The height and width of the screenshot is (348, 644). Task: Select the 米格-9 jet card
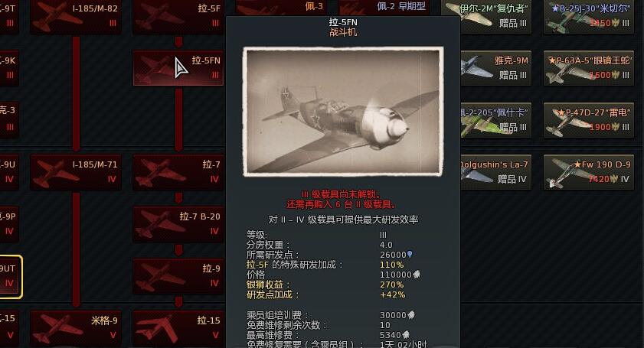76,329
